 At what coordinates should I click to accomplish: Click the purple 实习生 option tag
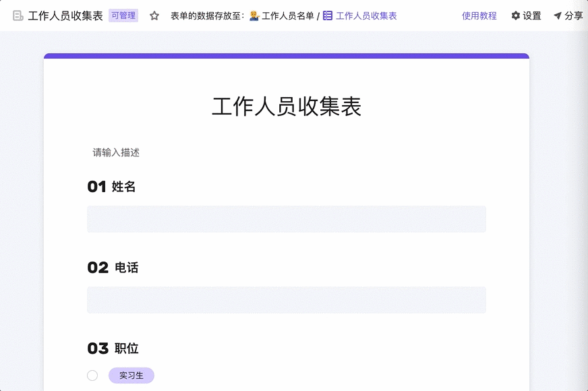click(131, 375)
